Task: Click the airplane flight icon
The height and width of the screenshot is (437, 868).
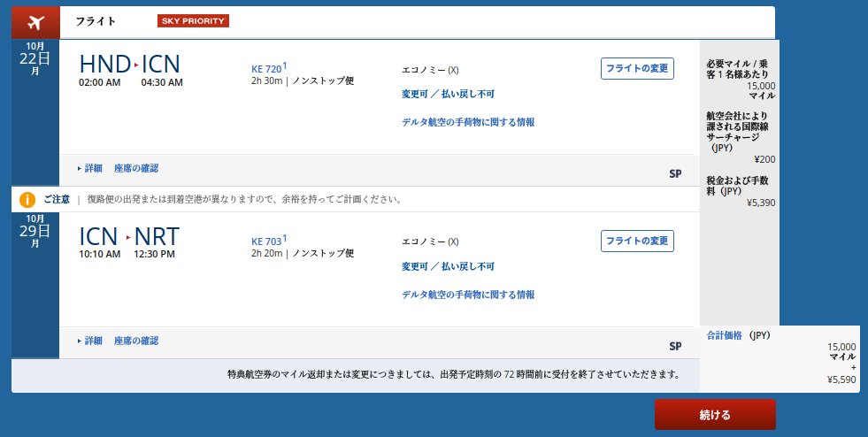Action: [x=35, y=23]
